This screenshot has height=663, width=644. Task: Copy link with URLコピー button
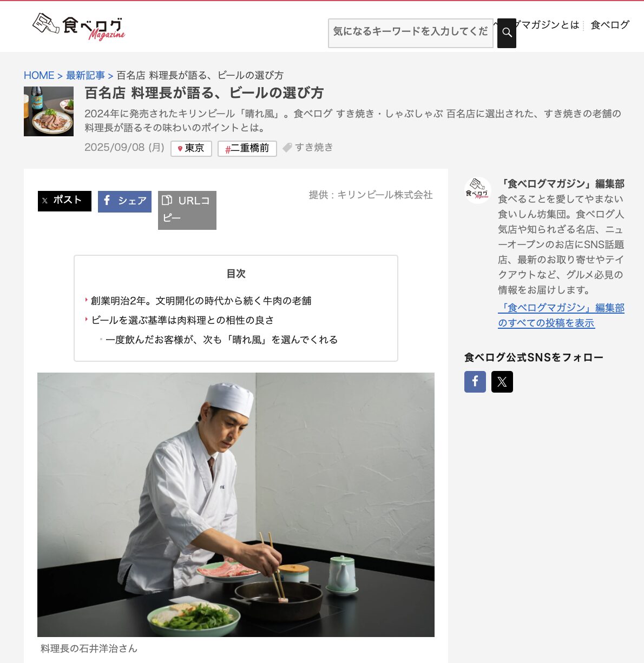(187, 210)
